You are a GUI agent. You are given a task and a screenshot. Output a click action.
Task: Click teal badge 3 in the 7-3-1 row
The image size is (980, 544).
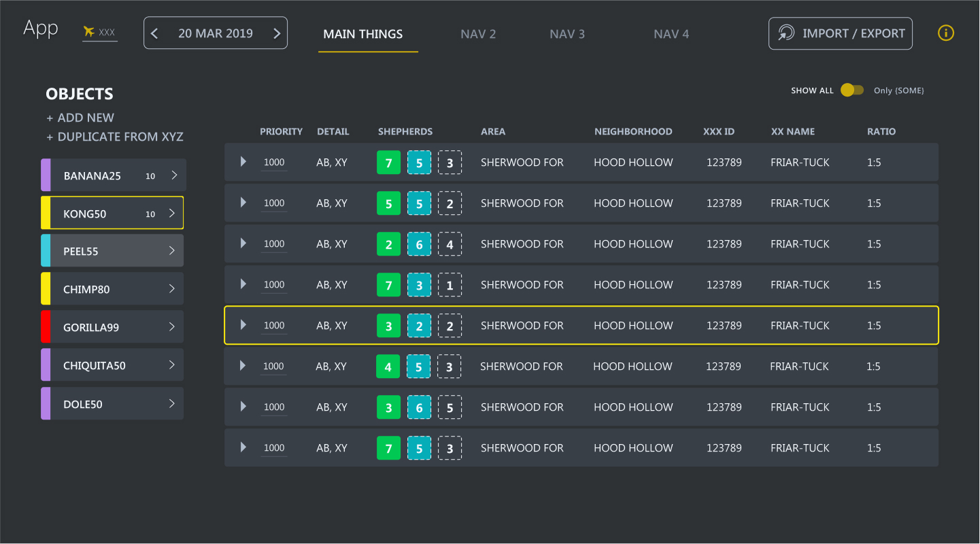tap(420, 285)
